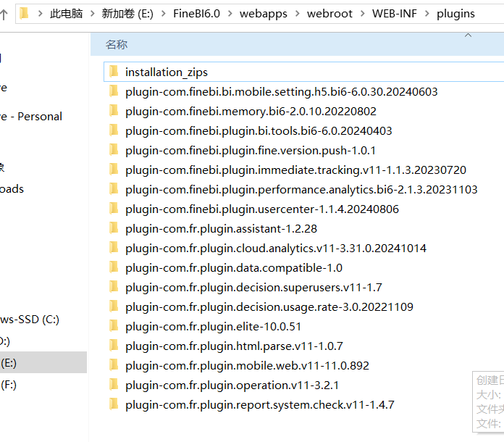Select plugin-com.fr.plugin.cloud.analytics.v11-3.31.0.20241014

click(x=276, y=249)
